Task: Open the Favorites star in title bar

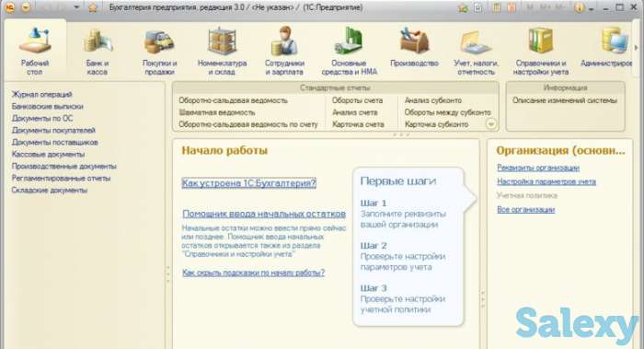Action: [93, 7]
